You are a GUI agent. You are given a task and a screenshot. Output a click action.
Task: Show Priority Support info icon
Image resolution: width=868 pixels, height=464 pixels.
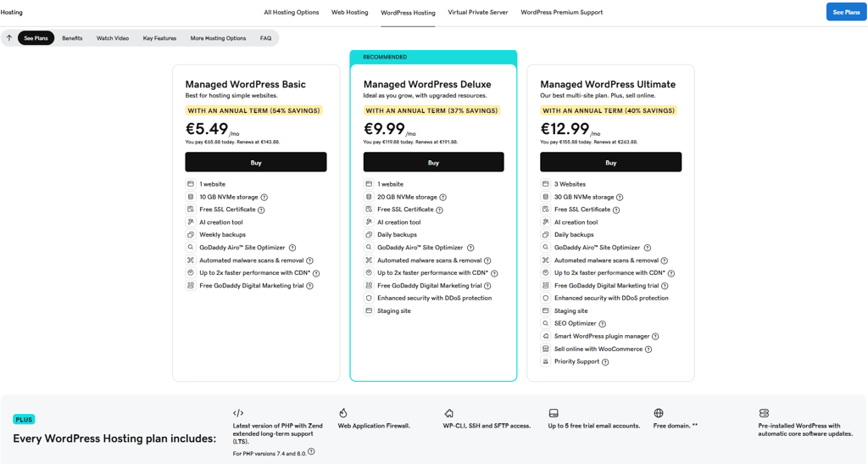click(x=605, y=362)
